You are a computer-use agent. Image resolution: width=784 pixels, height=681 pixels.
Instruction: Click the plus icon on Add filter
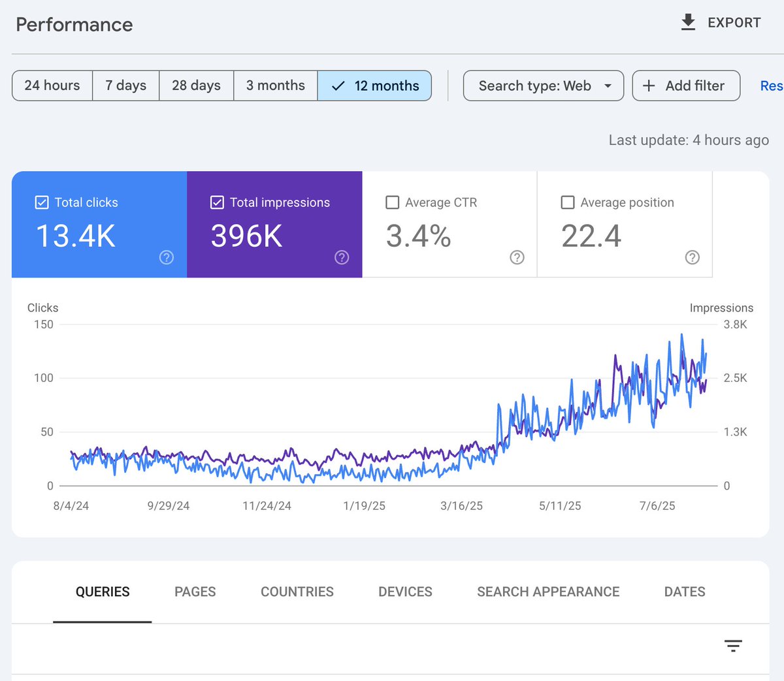(x=648, y=86)
